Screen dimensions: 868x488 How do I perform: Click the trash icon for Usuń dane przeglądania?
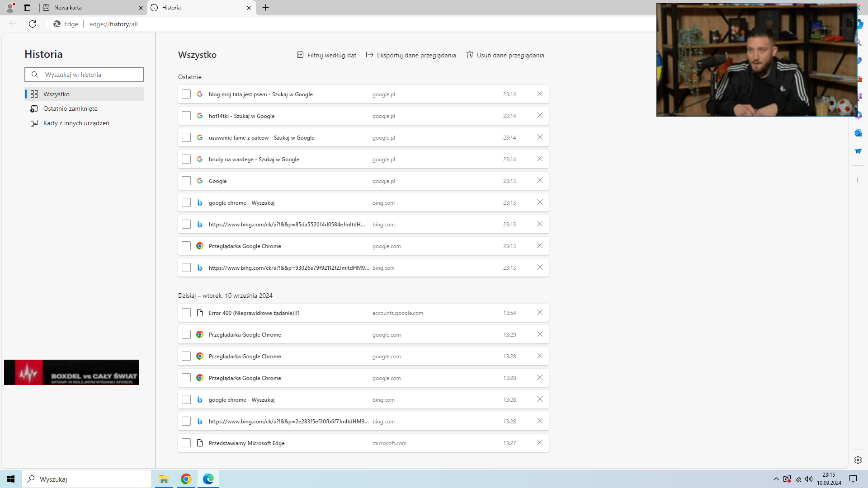point(470,55)
